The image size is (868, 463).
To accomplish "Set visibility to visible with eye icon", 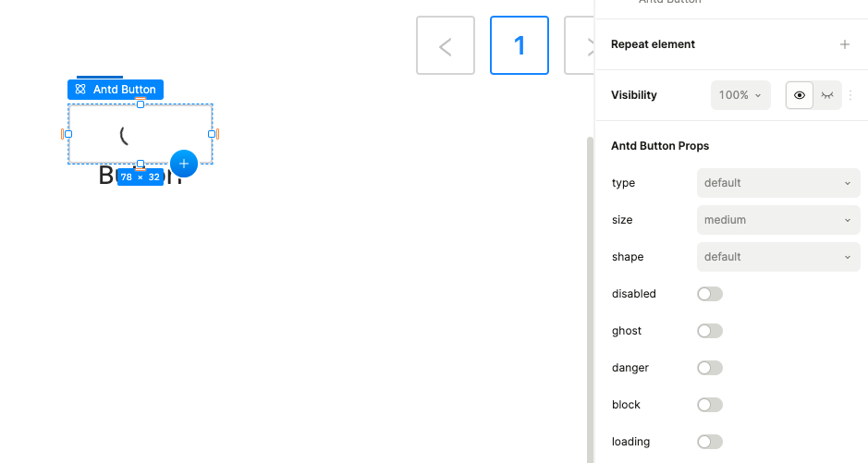I will (x=800, y=95).
